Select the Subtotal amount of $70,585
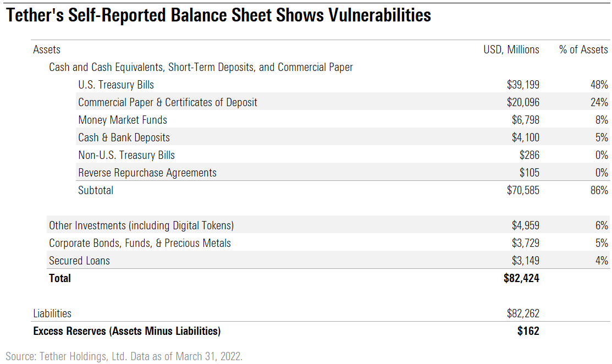 click(x=523, y=190)
